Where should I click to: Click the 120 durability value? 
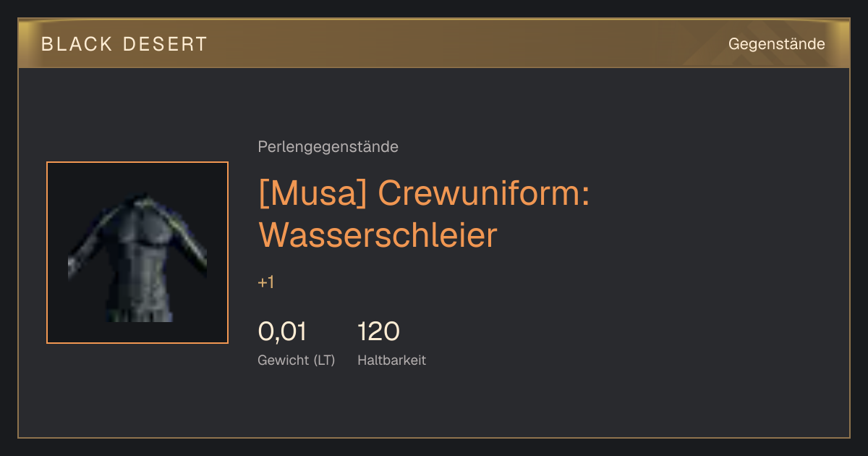point(378,332)
